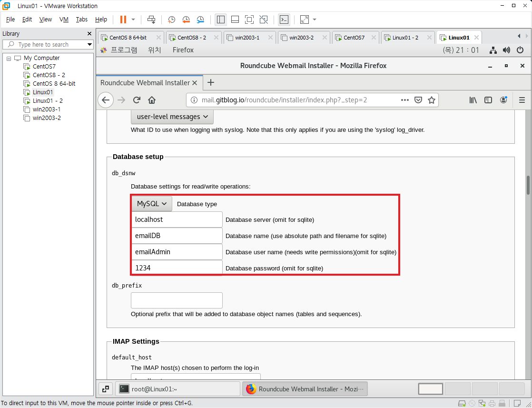Save the page to Pocket
Image resolution: width=532 pixels, height=408 pixels.
pos(418,100)
